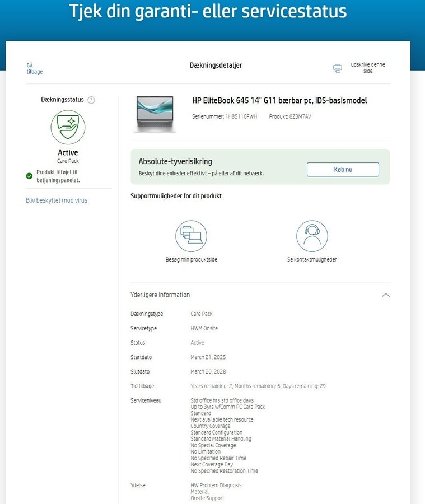Viewport: 425px width, 504px height.
Task: Click the Next Coverage Day line
Action: coord(212,464)
